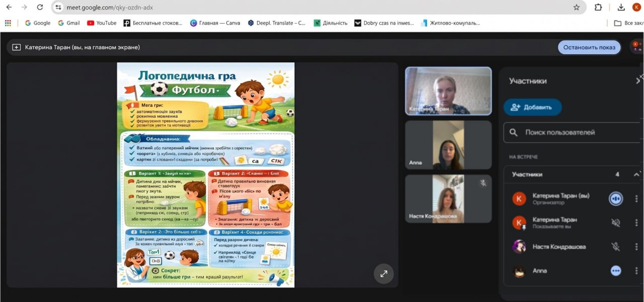Click the site info icon in address bar
This screenshot has height=302, width=644.
[59, 8]
